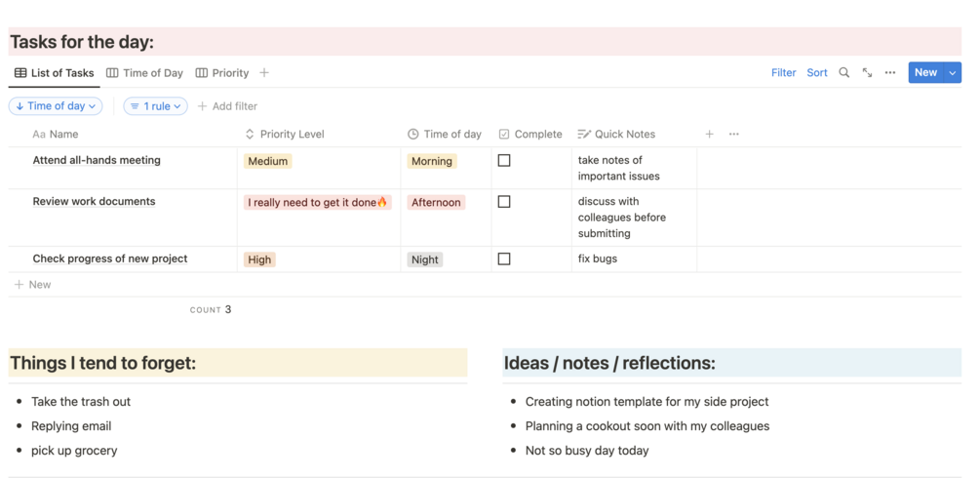This screenshot has width=980, height=478.
Task: Expand the Time of day filter dropdown
Action: coord(56,106)
